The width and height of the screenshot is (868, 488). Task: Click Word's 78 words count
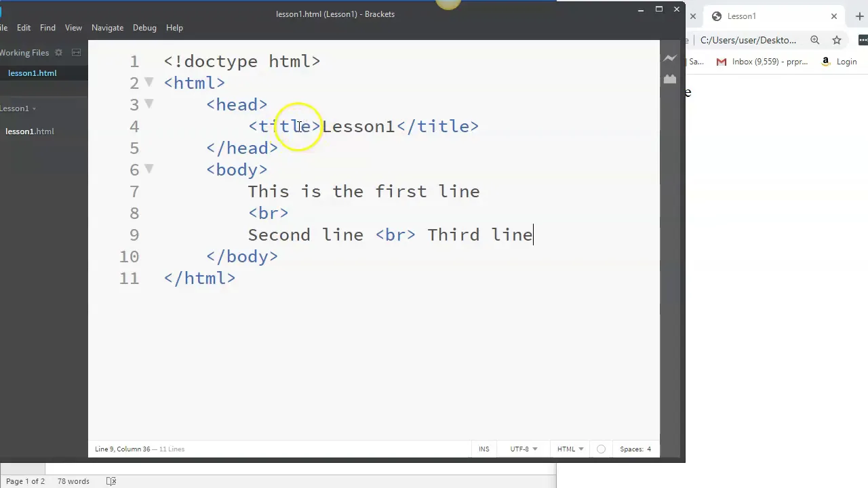pyautogui.click(x=73, y=481)
